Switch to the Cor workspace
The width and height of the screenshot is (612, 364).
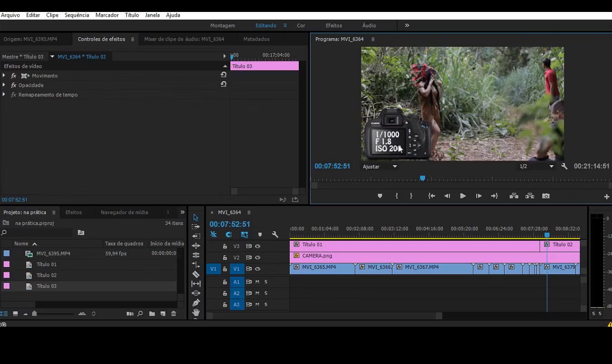[301, 25]
